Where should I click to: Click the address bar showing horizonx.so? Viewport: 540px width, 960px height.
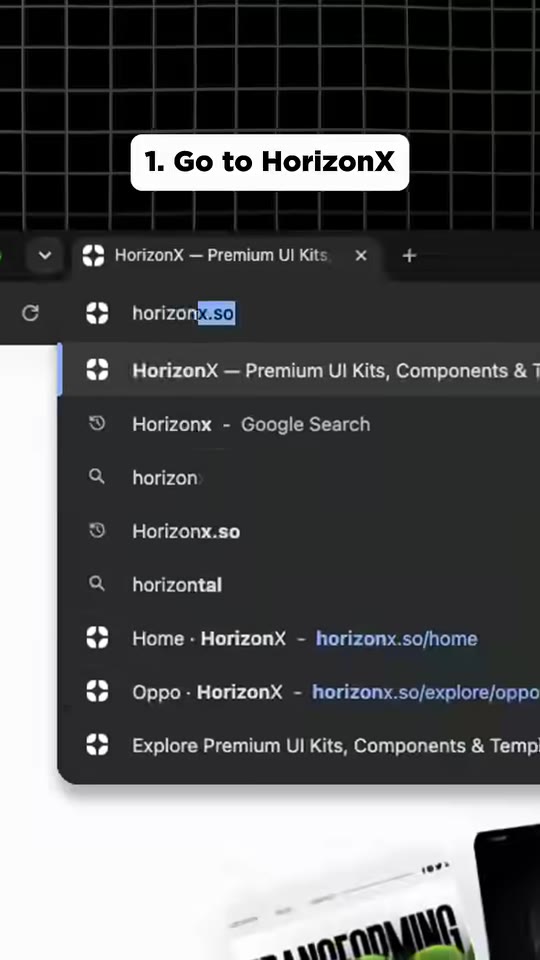click(x=306, y=313)
